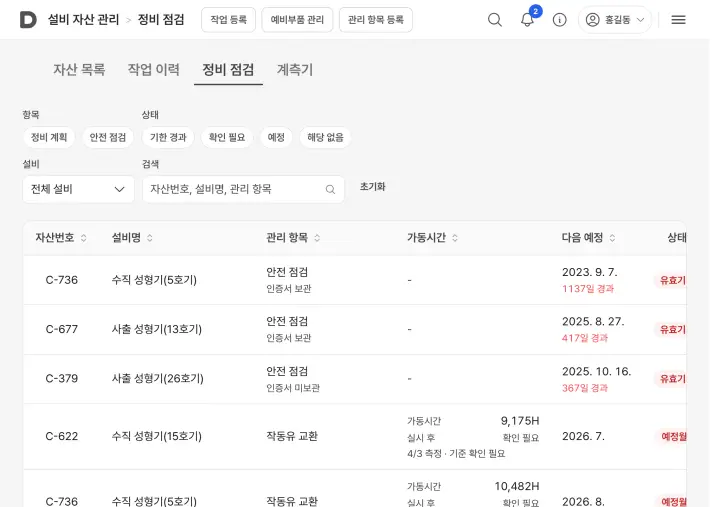Click date 2025. 10. 16.
This screenshot has width=720, height=507.
point(596,372)
